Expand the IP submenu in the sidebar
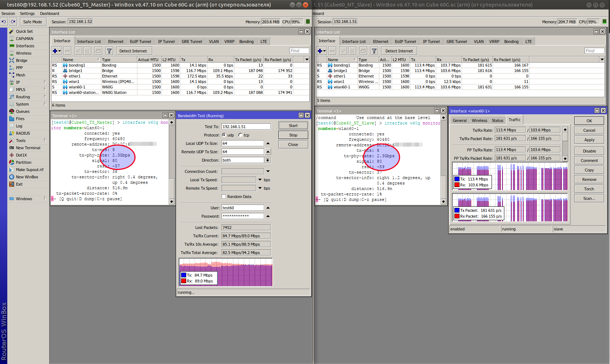Screen dimensions: 610x364 (45, 82)
